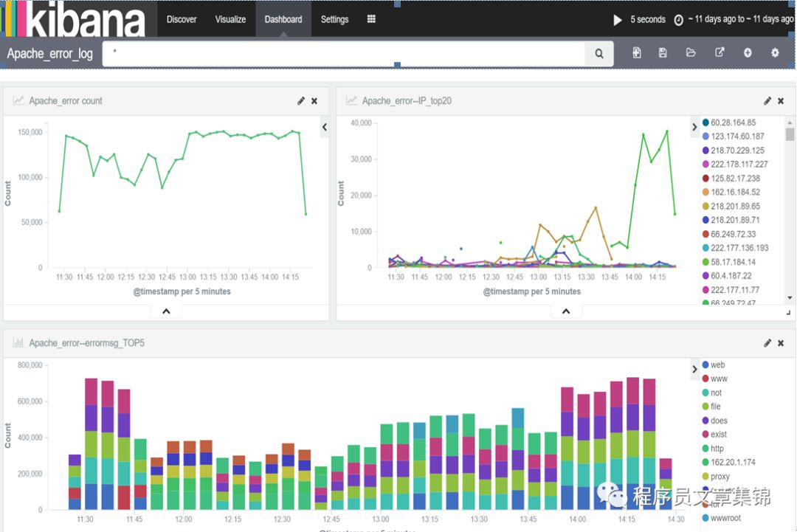Edit the Apache_error--IP_top20 panel
Viewport: 797px width, 532px height.
[767, 100]
